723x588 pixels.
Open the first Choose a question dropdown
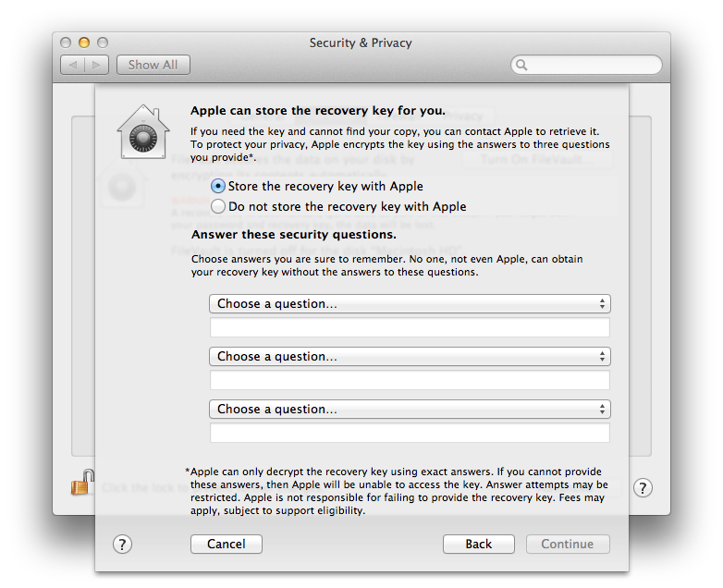(x=410, y=304)
